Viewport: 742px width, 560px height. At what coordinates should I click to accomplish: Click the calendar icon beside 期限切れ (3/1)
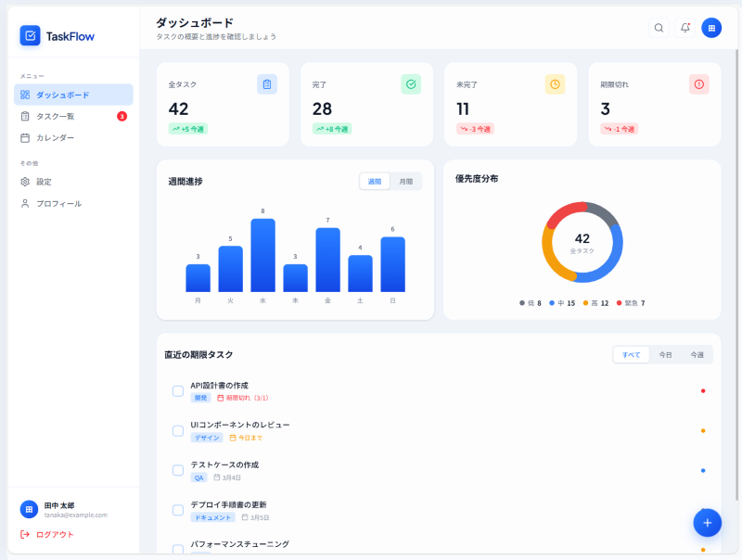pyautogui.click(x=220, y=399)
